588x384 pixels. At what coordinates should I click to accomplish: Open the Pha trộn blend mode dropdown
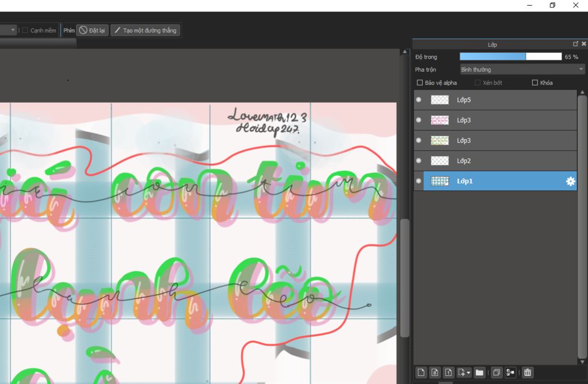tap(522, 70)
